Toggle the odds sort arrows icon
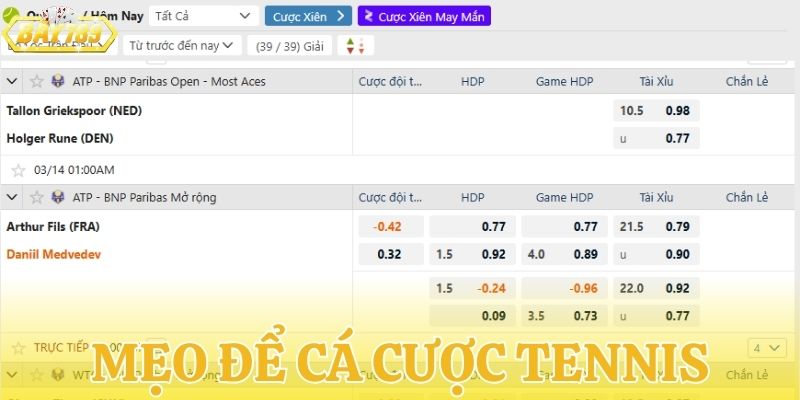The image size is (800, 400). click(x=356, y=46)
